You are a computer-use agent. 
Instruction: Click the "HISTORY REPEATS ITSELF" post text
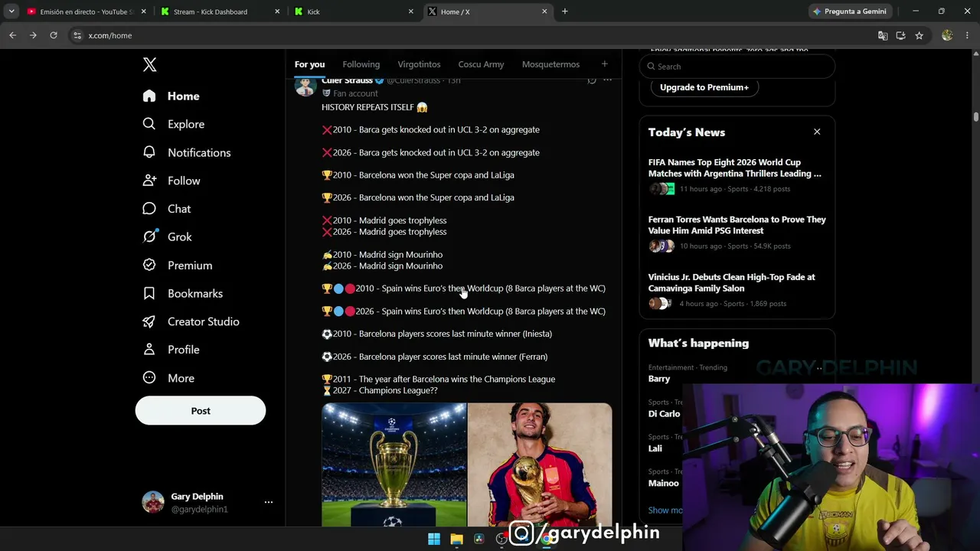click(374, 107)
